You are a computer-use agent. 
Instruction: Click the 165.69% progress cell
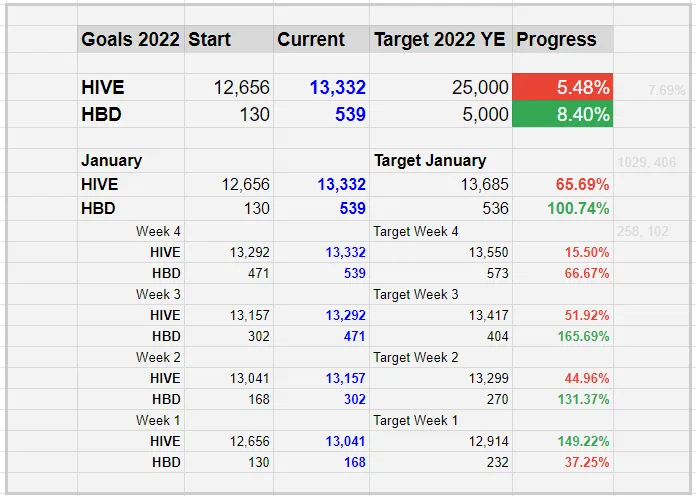[563, 336]
